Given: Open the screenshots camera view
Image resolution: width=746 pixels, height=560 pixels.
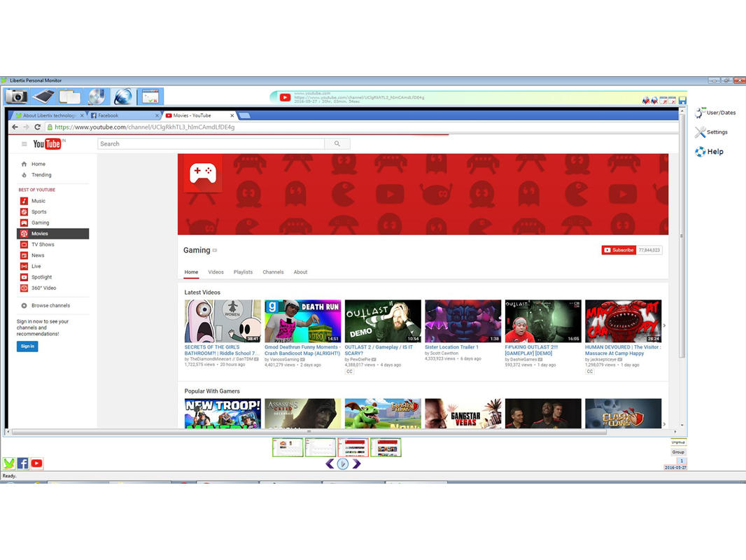Looking at the screenshot, I should click(x=16, y=97).
